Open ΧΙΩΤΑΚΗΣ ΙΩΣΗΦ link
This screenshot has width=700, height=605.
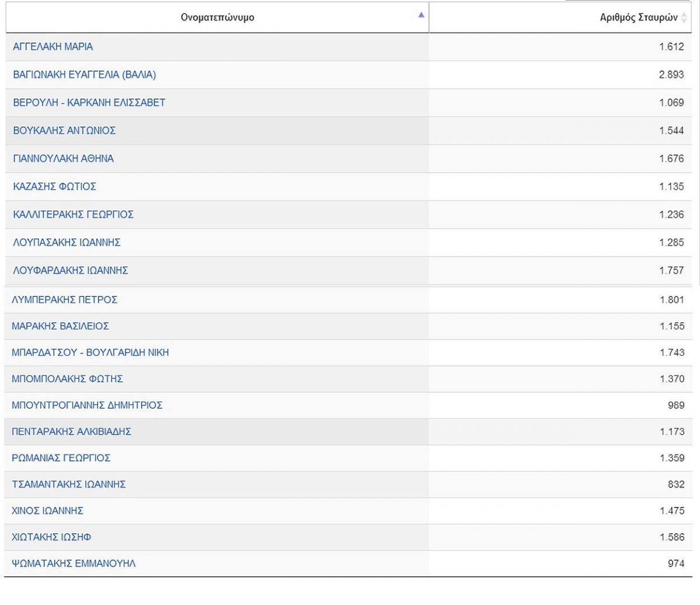point(51,537)
